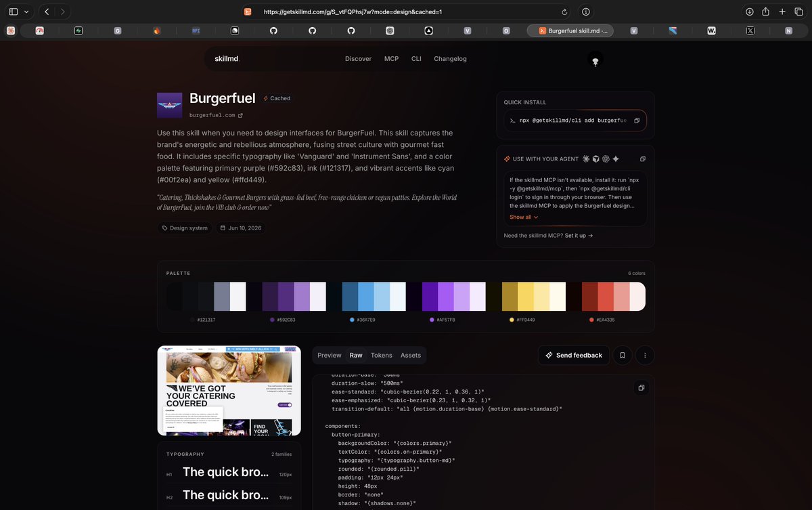
Task: Toggle the lightbulb theme button in header
Action: 595,61
